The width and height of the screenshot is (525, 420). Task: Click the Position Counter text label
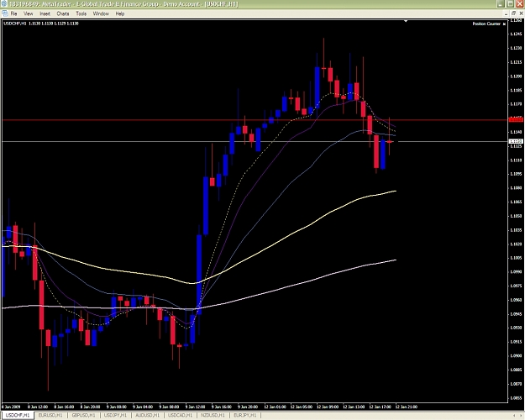(486, 24)
